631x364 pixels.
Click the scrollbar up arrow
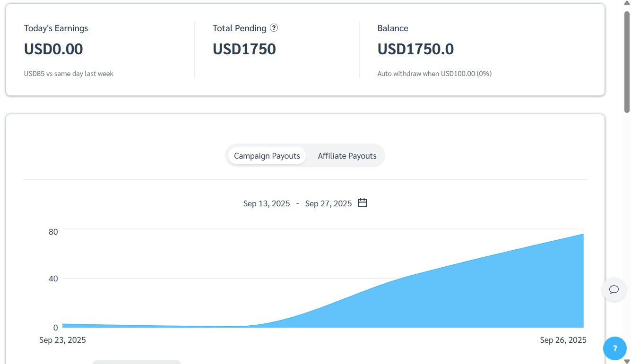[627, 3]
